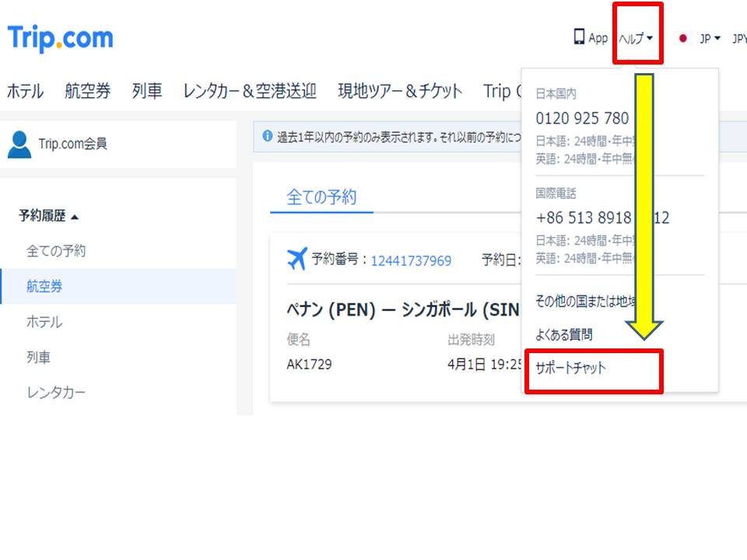747x560 pixels.
Task: Click the airplane icon beside 予約番号
Action: [x=296, y=259]
